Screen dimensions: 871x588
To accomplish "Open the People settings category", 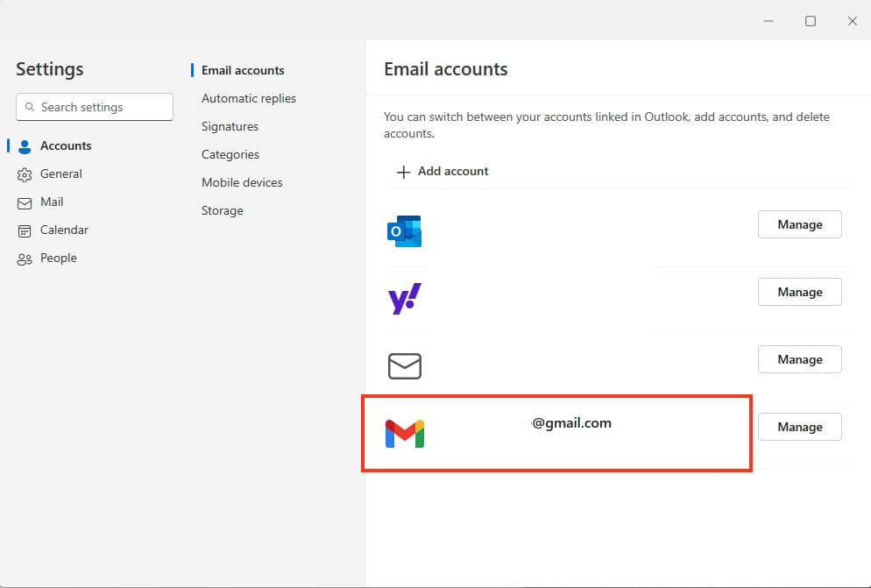I will pos(59,258).
